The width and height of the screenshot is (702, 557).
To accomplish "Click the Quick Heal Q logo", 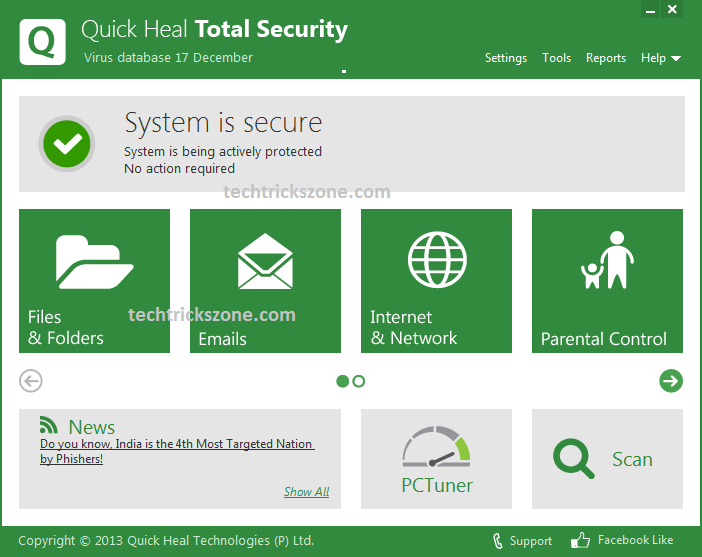I will pyautogui.click(x=43, y=42).
